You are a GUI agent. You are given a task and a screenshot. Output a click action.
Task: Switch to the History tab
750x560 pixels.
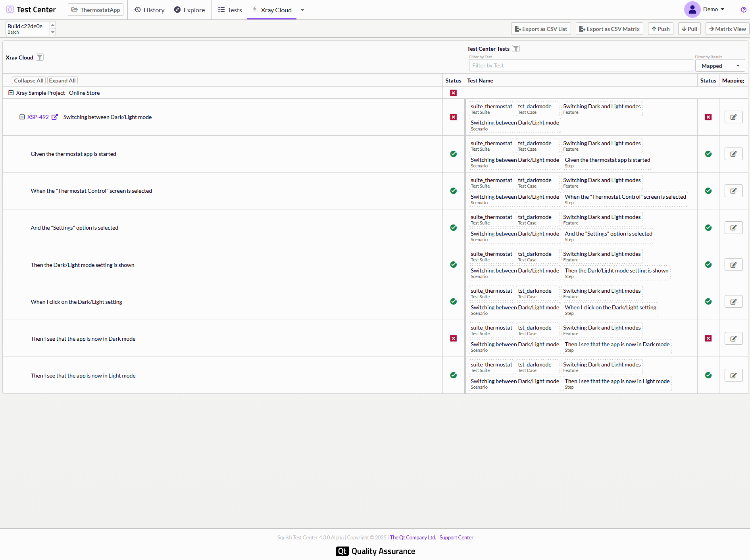click(149, 10)
